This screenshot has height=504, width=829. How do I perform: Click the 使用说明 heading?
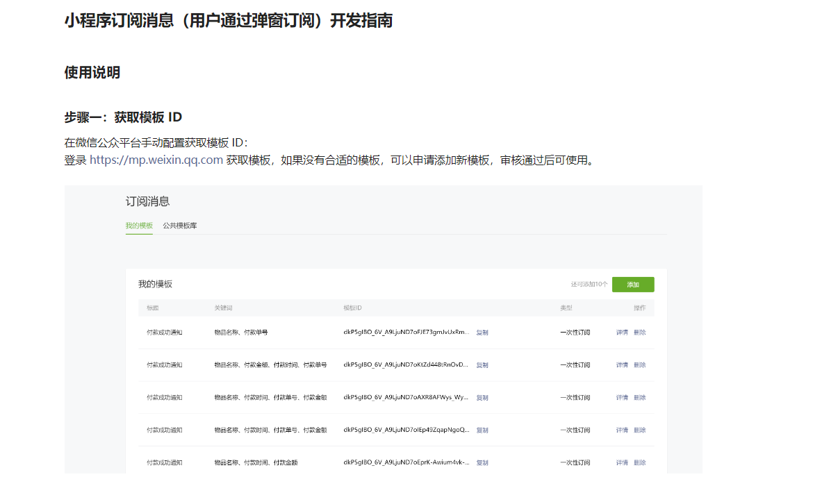point(92,72)
